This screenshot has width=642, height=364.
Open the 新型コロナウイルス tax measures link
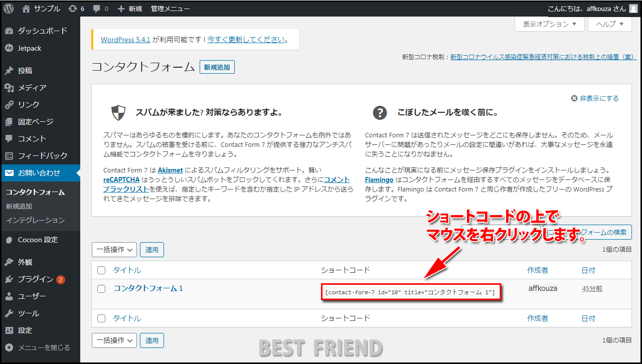click(x=544, y=57)
